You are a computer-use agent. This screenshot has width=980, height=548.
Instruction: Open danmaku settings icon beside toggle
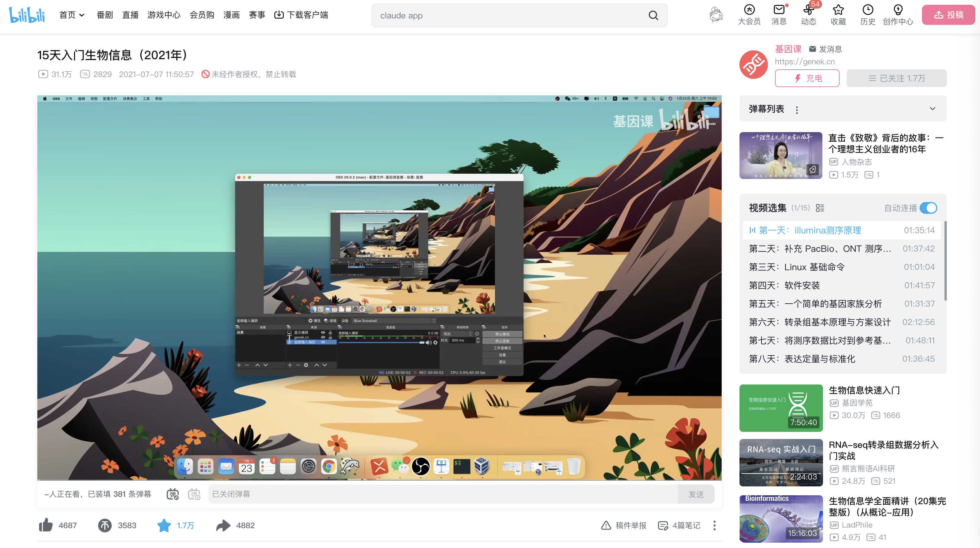click(x=194, y=494)
